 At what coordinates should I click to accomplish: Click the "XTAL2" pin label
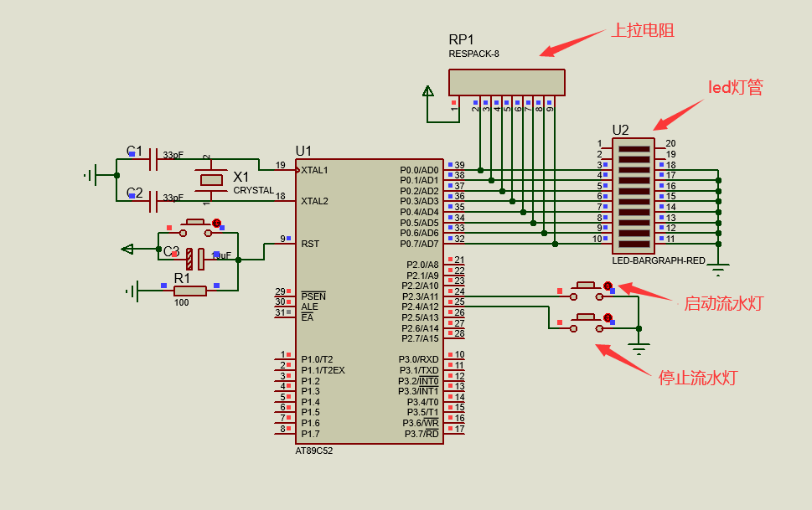click(315, 202)
